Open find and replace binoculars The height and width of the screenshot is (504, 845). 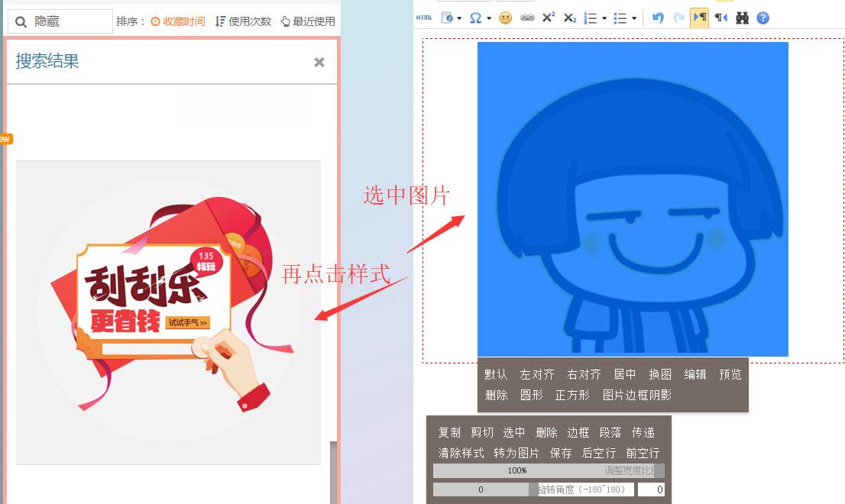click(x=742, y=18)
